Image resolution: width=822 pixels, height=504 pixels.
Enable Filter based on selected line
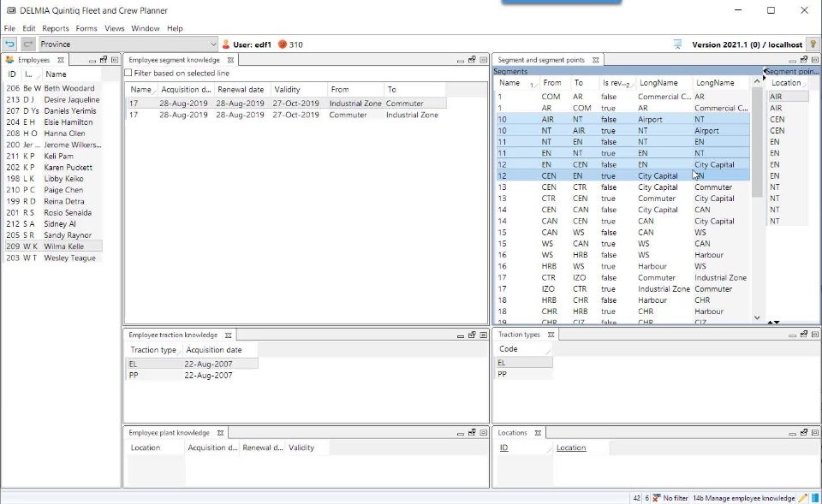pos(128,73)
